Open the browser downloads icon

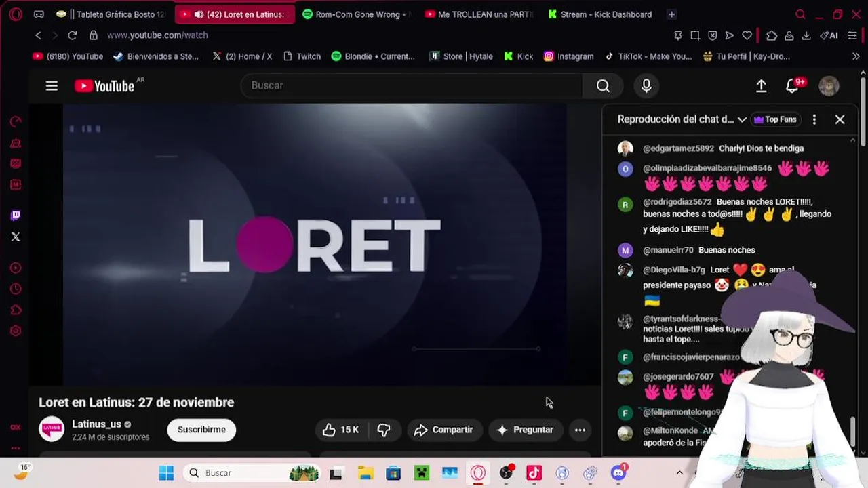tap(806, 35)
